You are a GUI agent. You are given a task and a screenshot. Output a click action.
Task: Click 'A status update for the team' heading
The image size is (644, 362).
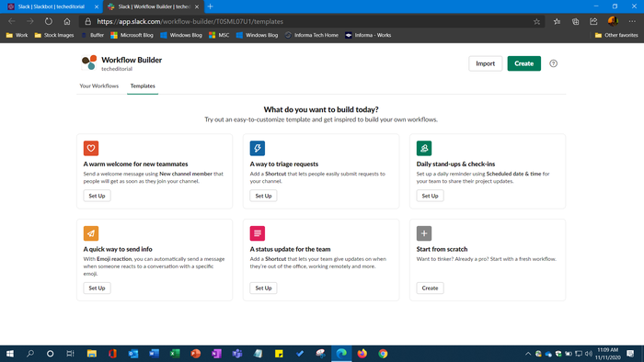click(290, 249)
